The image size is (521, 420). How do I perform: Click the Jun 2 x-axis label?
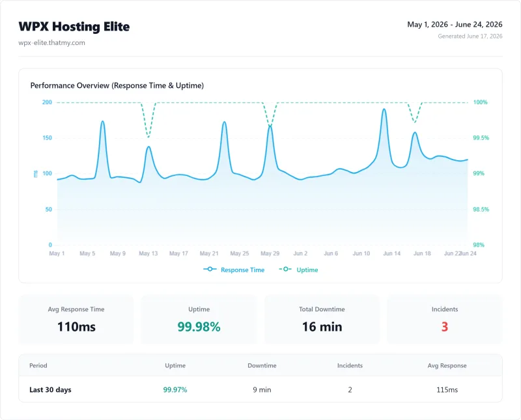[300, 253]
